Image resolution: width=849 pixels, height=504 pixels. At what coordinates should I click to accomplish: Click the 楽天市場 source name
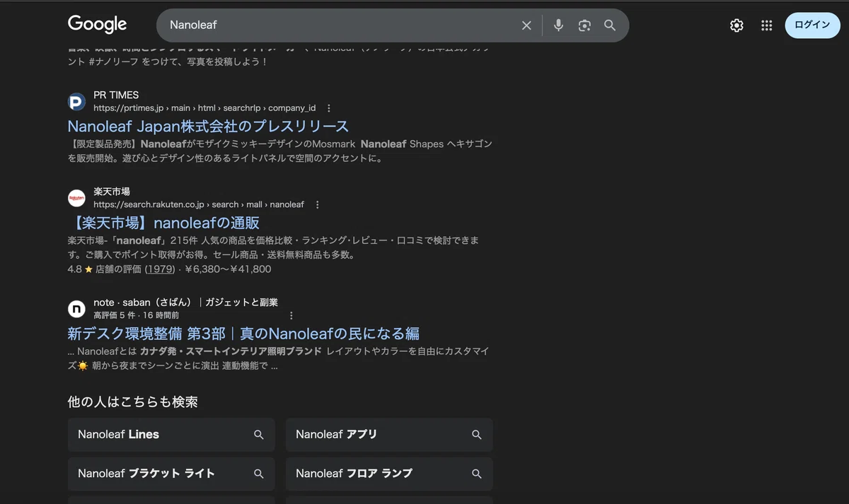point(112,192)
